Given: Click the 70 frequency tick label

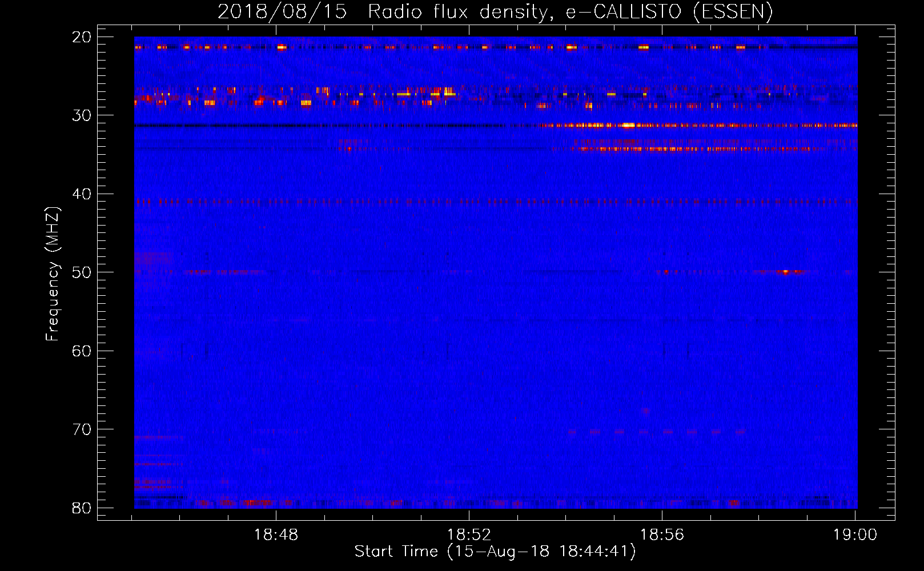Looking at the screenshot, I should point(82,429).
